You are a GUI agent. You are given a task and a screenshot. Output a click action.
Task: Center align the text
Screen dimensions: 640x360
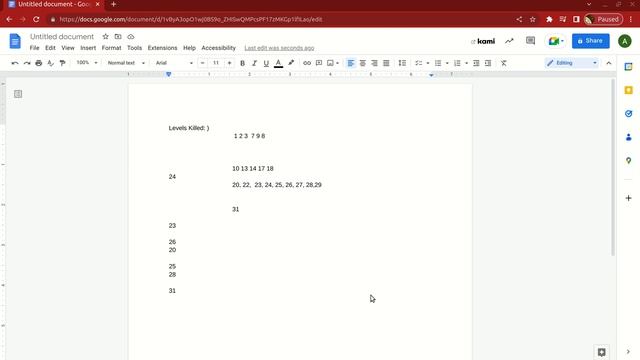(x=362, y=63)
